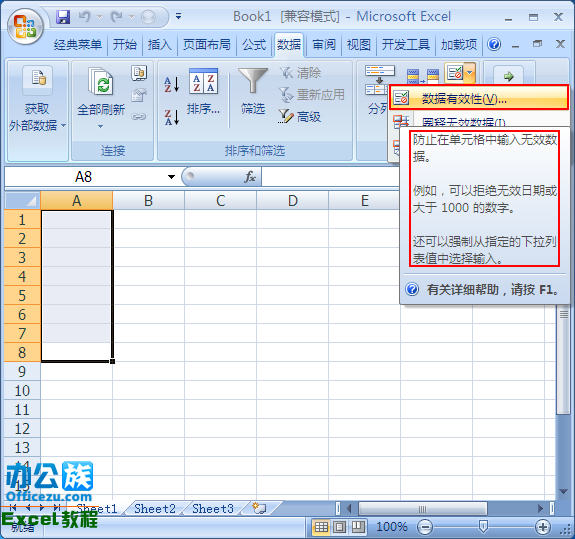
Task: Switch to Normal view in status bar
Action: tap(321, 527)
